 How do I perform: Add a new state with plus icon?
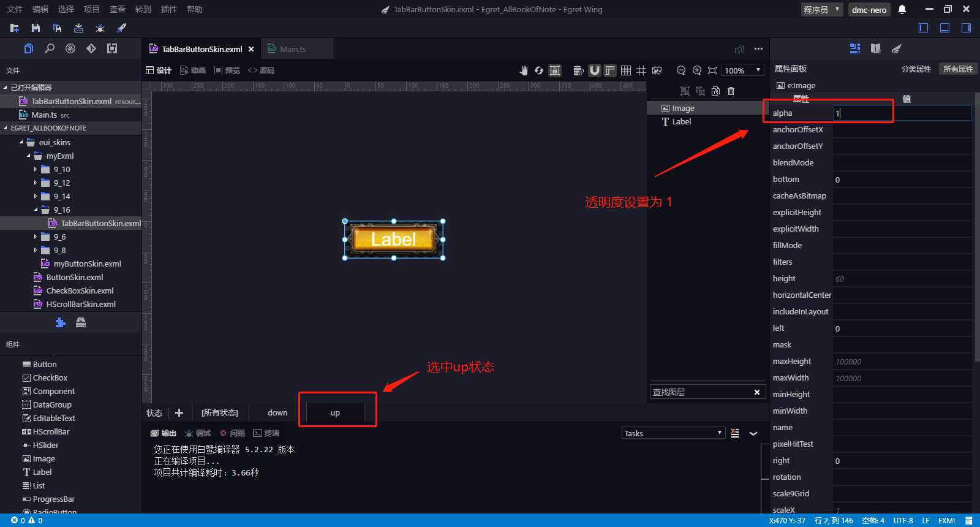tap(179, 412)
